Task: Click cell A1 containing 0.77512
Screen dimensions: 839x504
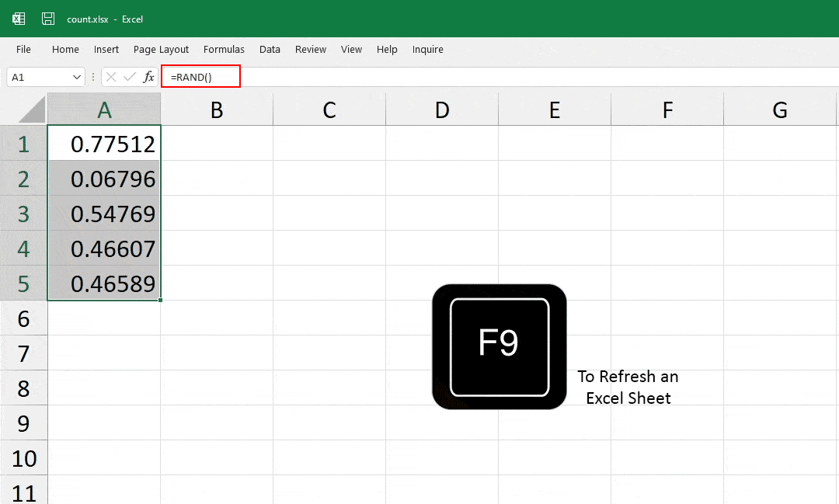Action: 104,144
